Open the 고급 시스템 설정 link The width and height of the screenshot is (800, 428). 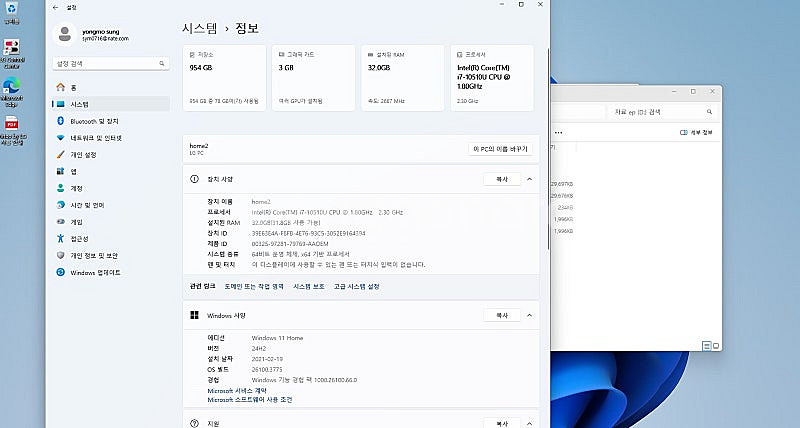[x=357, y=287]
